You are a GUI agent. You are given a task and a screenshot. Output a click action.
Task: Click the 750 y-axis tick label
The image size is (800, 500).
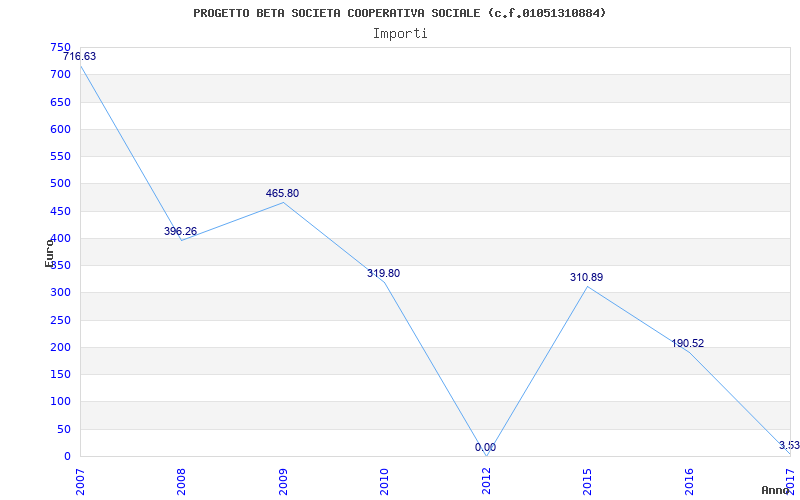60,47
